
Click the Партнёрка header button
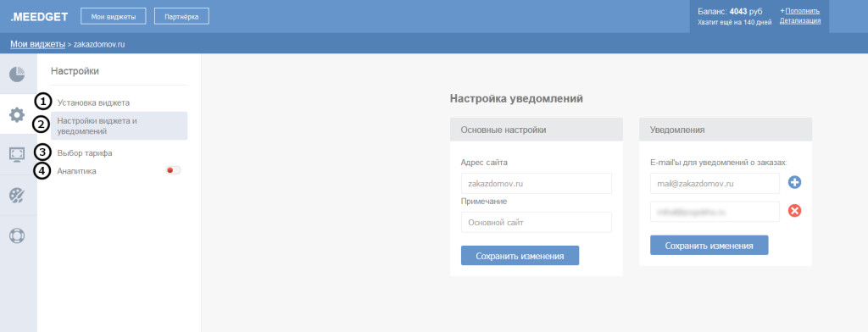[181, 17]
